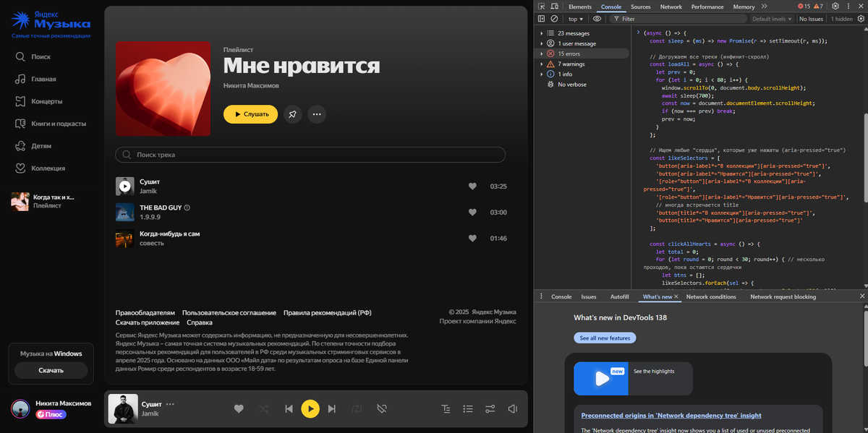Open player track three-dots menu
Image resolution: width=868 pixels, height=433 pixels.
170,404
